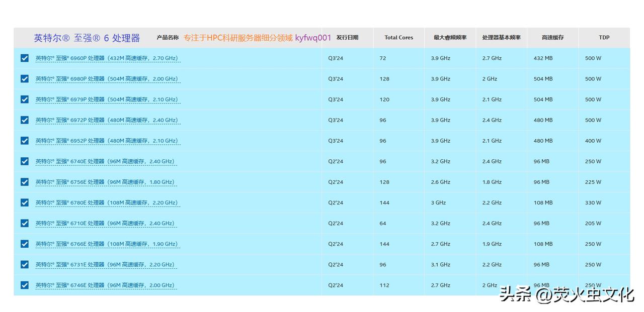
Task: Open the 6972P processor product link
Action: 108,120
